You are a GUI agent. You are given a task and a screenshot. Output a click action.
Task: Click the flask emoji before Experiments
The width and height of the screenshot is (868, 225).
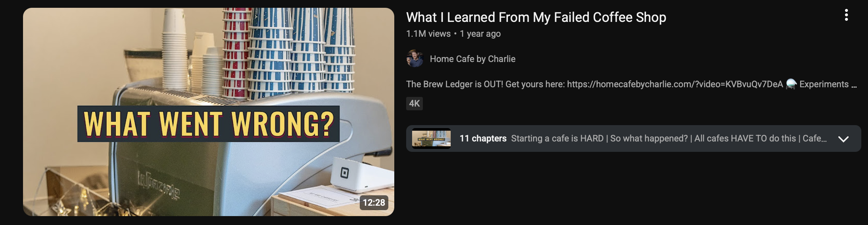pyautogui.click(x=791, y=84)
